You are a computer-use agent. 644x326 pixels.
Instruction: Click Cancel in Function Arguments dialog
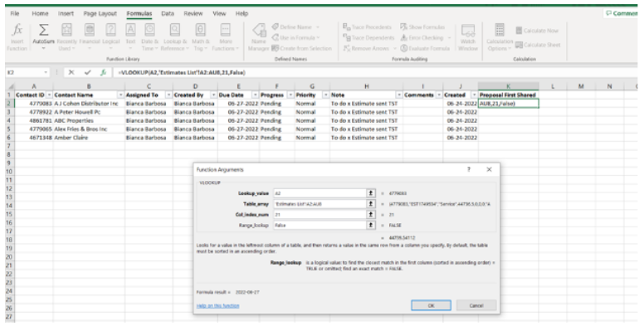(476, 305)
